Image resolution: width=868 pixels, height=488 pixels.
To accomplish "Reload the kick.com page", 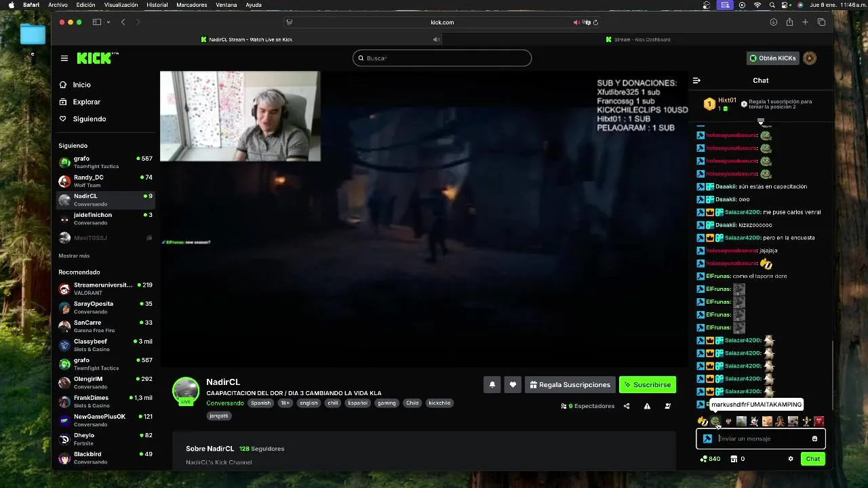I will (595, 22).
